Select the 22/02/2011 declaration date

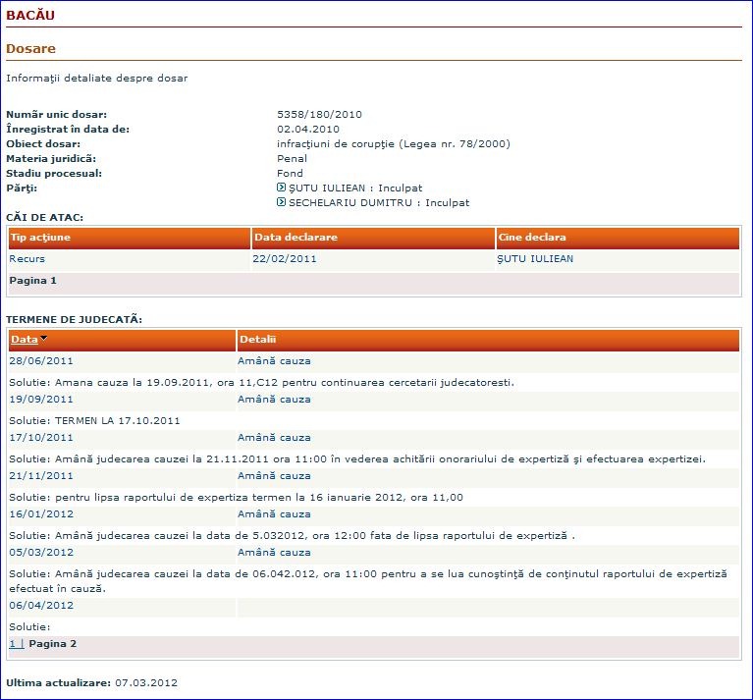[x=285, y=258]
